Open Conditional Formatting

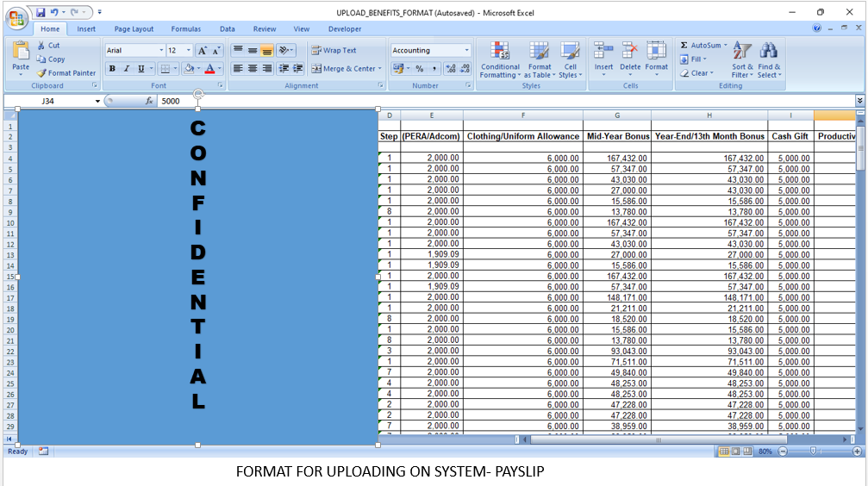click(500, 59)
